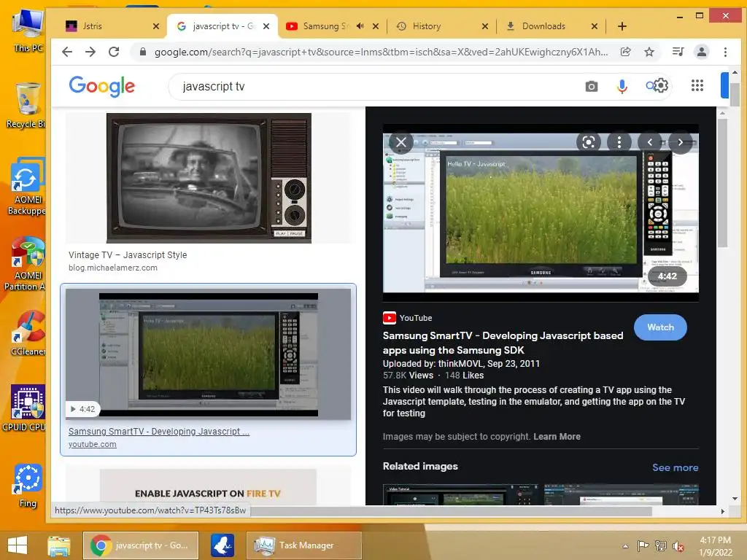This screenshot has height=560, width=747.
Task: Select the CCleaner desktop icon
Action: click(x=28, y=333)
